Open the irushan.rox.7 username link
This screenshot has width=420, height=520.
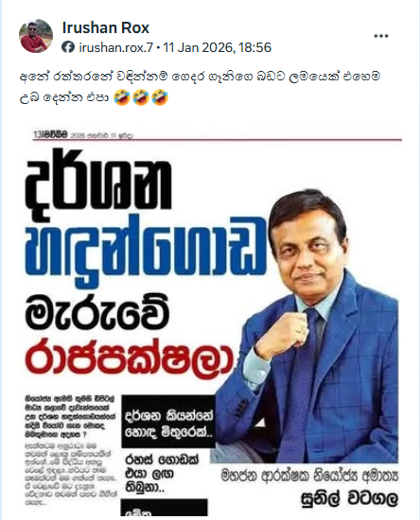click(x=116, y=47)
